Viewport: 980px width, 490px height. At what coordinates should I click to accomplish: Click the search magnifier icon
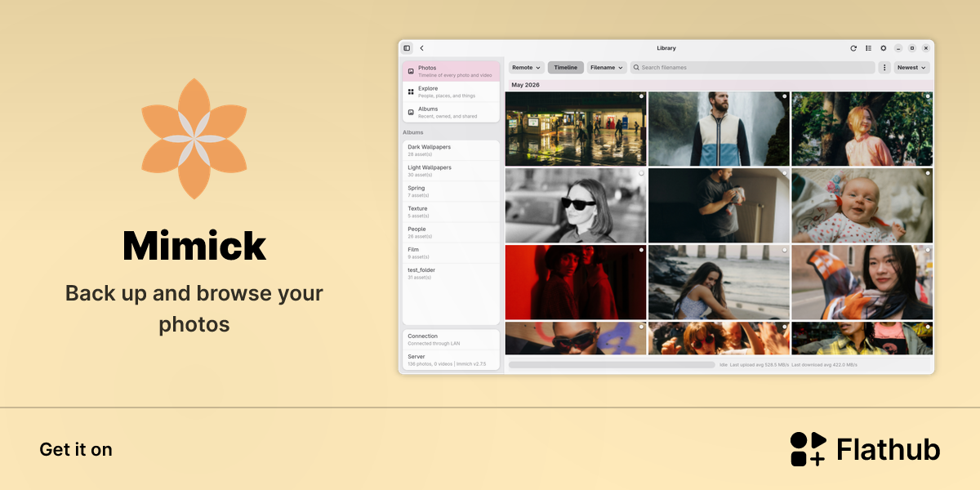636,68
